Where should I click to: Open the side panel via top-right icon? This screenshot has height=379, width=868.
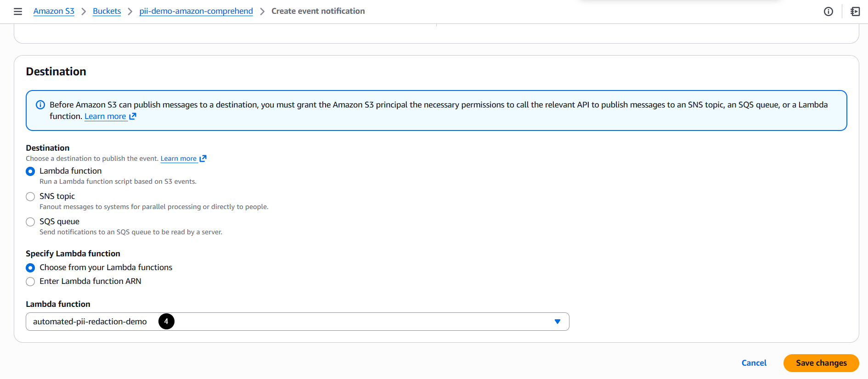(x=855, y=11)
